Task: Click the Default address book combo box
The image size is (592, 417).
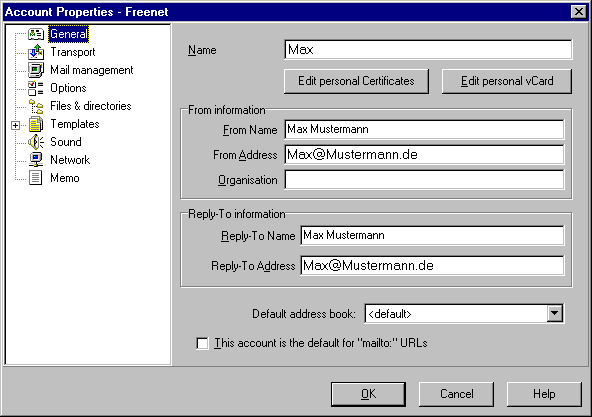Action: 464,314
